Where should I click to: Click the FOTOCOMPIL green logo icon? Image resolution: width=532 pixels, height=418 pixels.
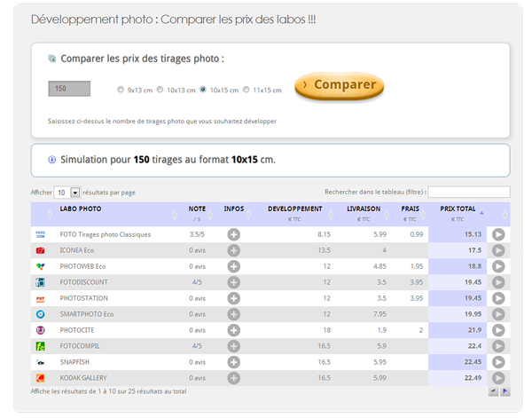tap(41, 346)
